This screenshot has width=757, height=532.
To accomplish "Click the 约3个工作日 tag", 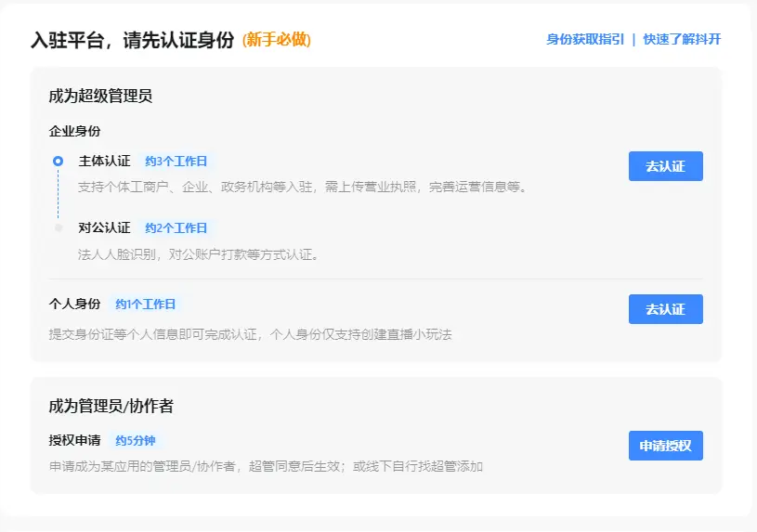I will coord(176,162).
